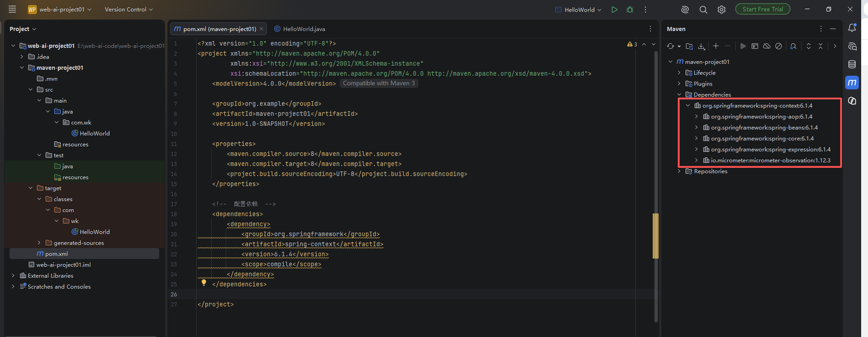Viewport: 868px width, 337px height.
Task: Go to previous highlighted problem arrow
Action: (x=644, y=44)
